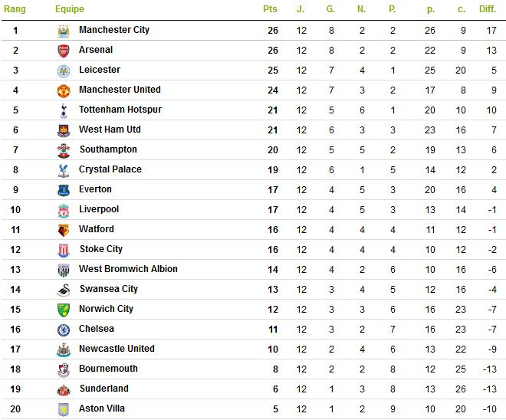The image size is (506, 420).
Task: Click the Arsenal club crest icon
Action: pyautogui.click(x=64, y=51)
